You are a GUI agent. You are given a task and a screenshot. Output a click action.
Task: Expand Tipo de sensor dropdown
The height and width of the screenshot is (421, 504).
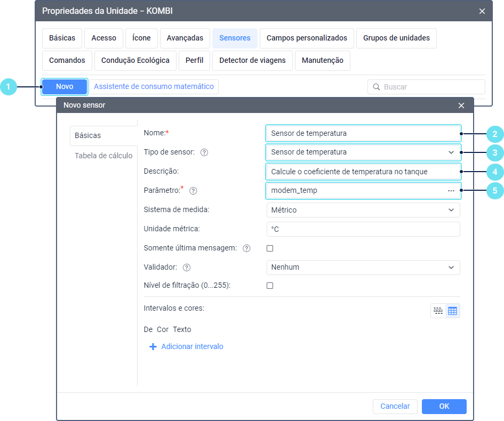pos(363,152)
